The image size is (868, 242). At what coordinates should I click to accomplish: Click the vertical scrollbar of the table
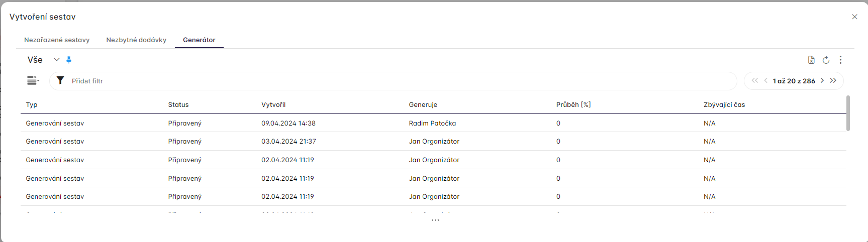pos(848,113)
